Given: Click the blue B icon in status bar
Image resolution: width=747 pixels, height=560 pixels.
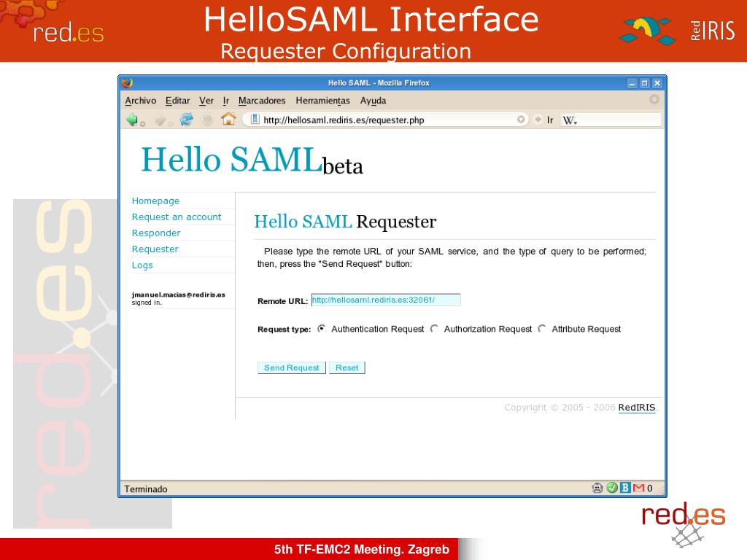Looking at the screenshot, I should (x=625, y=488).
